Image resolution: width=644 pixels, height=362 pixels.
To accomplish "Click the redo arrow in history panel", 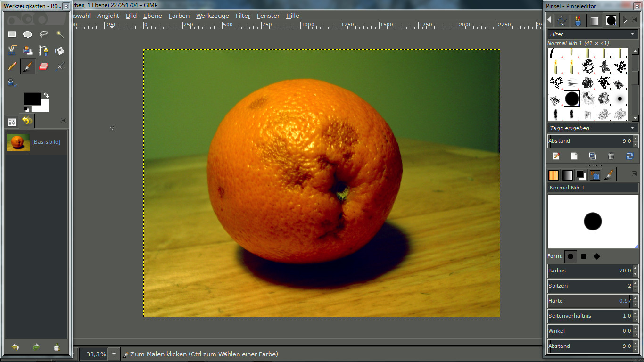I will click(36, 347).
